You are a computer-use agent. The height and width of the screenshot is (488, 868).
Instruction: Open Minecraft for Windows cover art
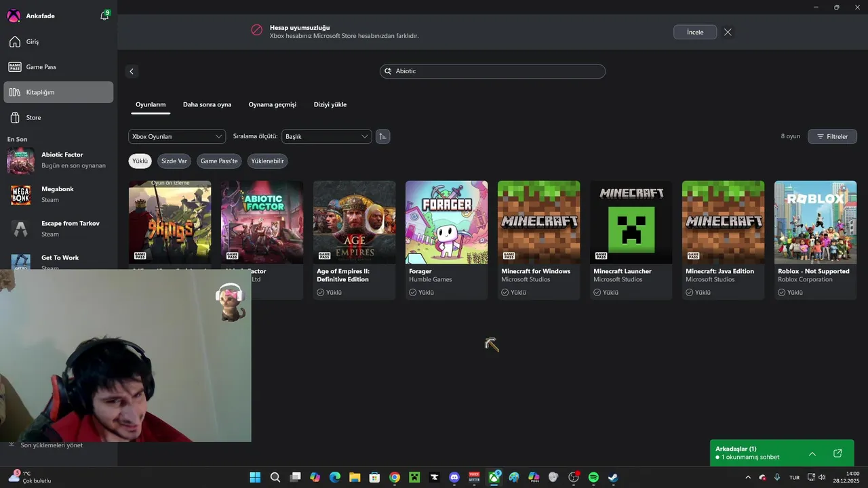coord(538,222)
